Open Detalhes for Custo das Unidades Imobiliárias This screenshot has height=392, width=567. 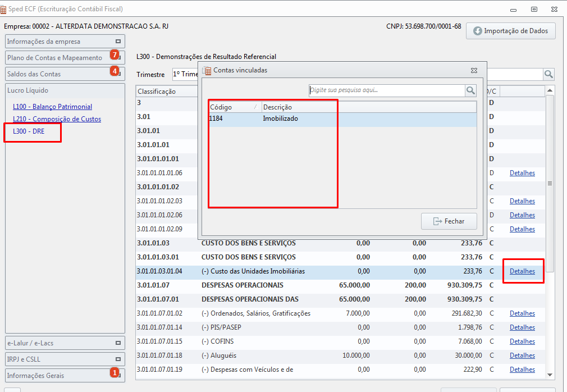[522, 271]
